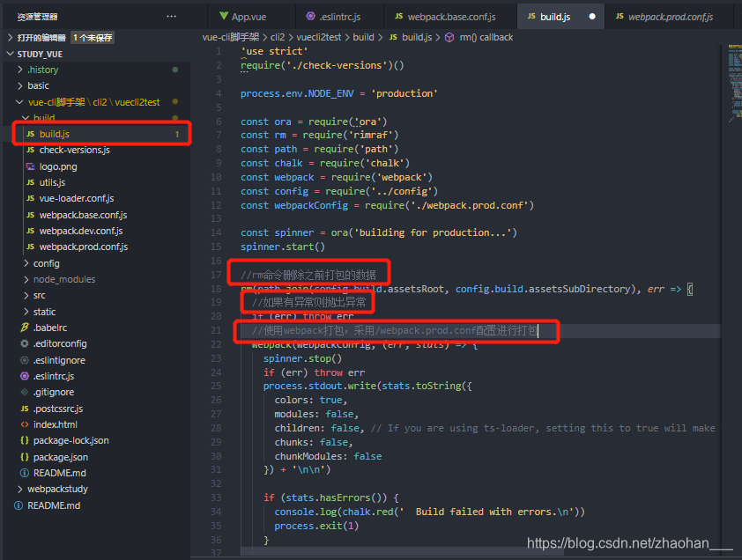Click spinner.start() on line 15
Screen dimensions: 742x560
pos(283,247)
